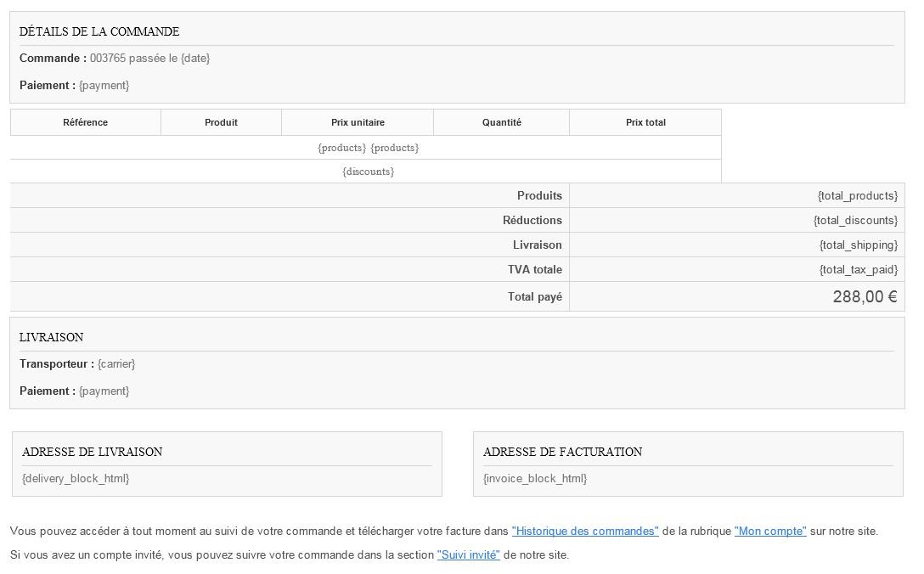Click the "Commande :" label
The height and width of the screenshot is (574, 924).
53,59
